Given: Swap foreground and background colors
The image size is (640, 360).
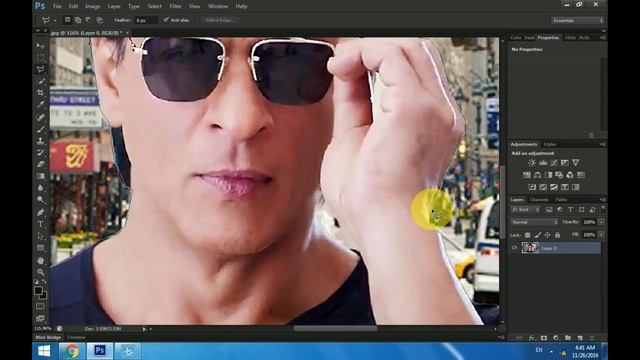Looking at the screenshot, I should pos(44,282).
